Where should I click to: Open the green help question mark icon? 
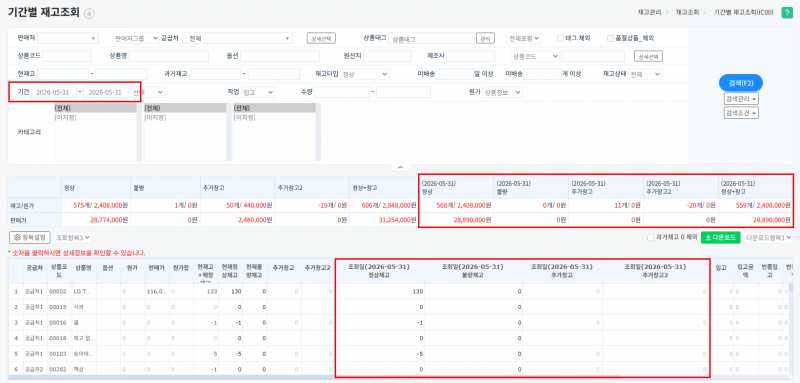pyautogui.click(x=786, y=13)
